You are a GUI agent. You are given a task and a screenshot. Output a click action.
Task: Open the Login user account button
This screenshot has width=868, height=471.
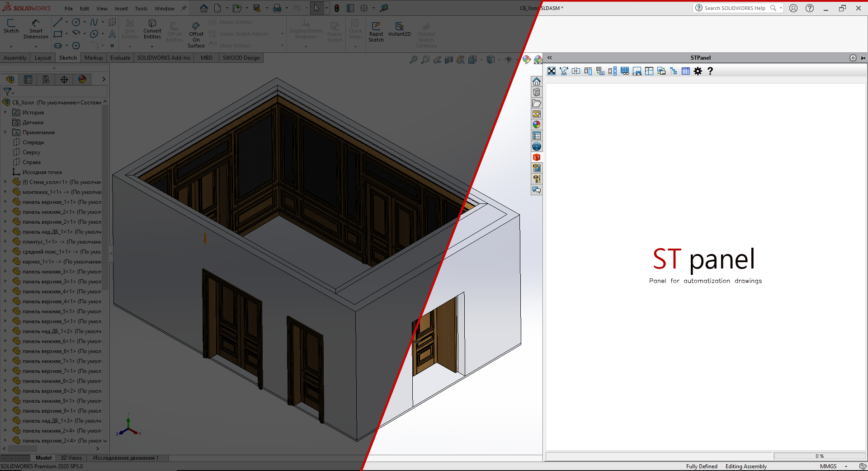(x=793, y=8)
